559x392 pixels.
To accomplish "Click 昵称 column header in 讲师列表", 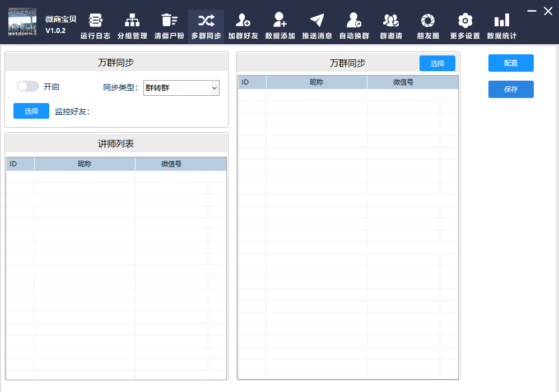I will coord(85,164).
